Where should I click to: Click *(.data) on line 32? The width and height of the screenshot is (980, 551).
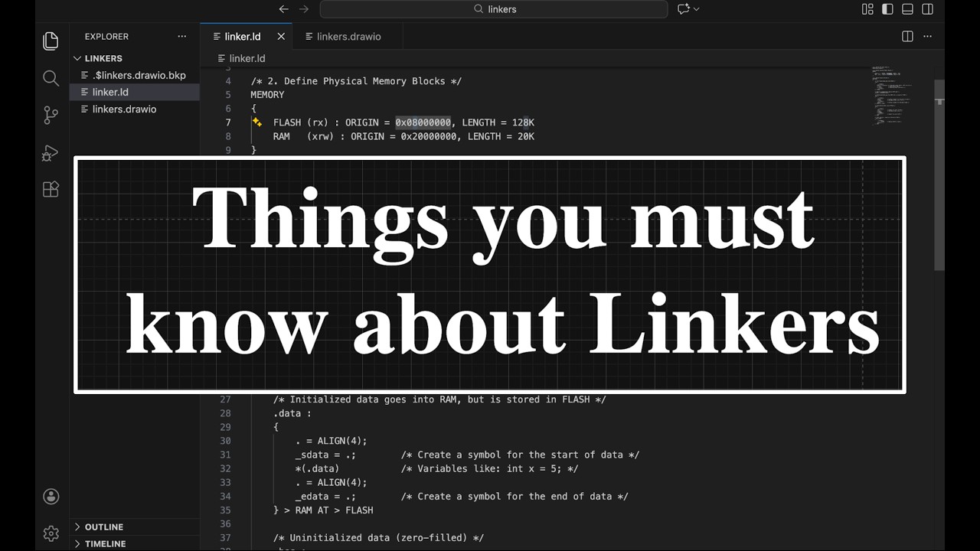(317, 468)
